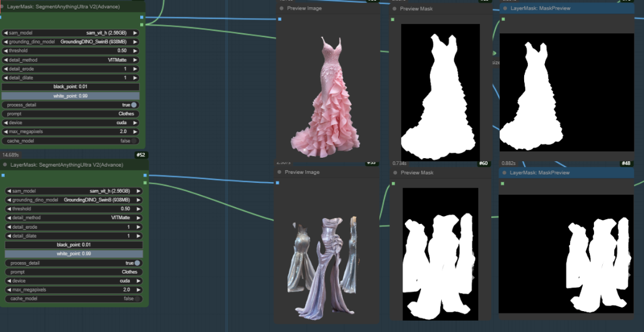Toggle process_detail in the upper SegmentAnything node

click(x=134, y=105)
